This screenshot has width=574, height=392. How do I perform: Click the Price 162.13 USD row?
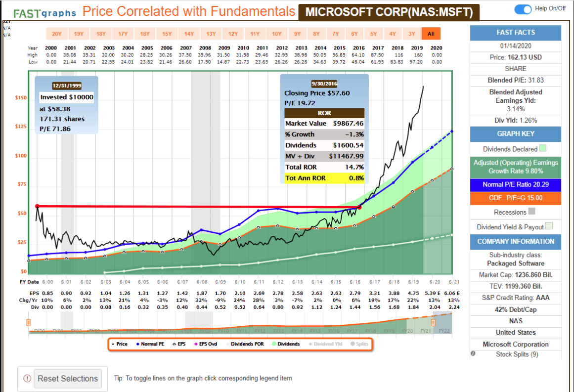tap(516, 57)
